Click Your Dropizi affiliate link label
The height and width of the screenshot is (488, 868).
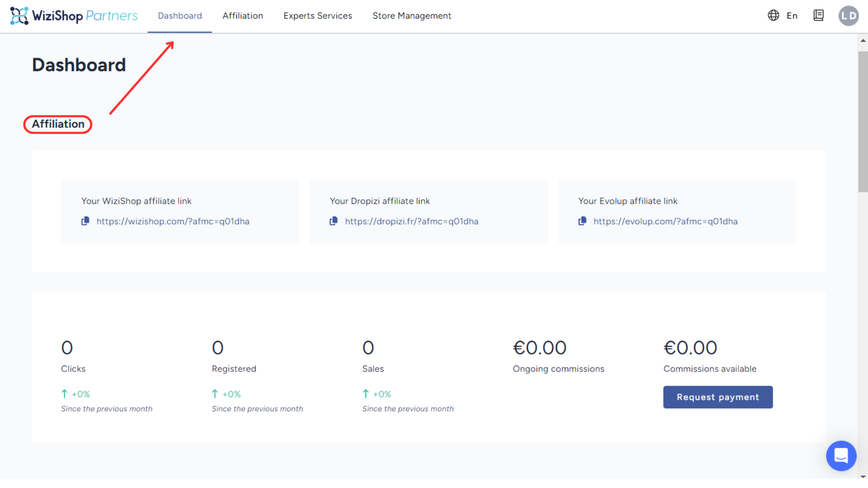380,201
